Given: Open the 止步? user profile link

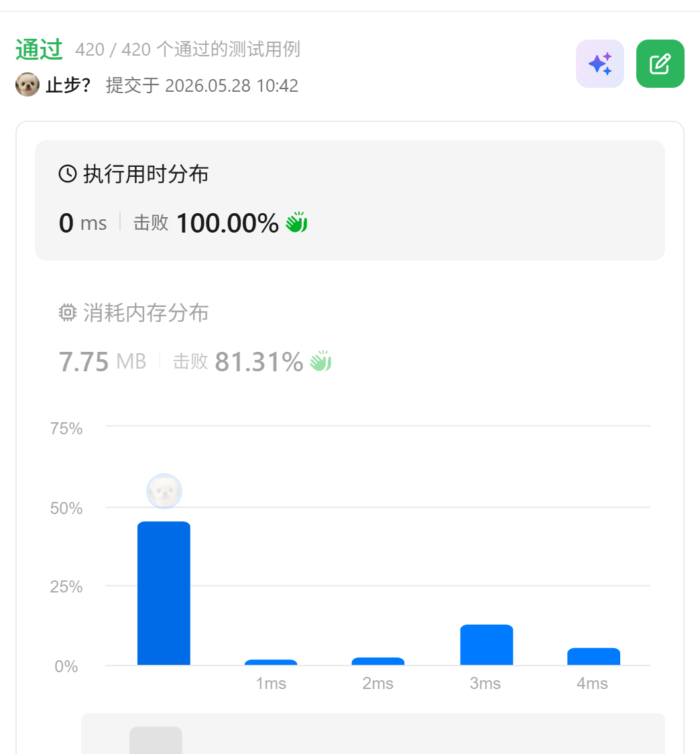Looking at the screenshot, I should 68,85.
